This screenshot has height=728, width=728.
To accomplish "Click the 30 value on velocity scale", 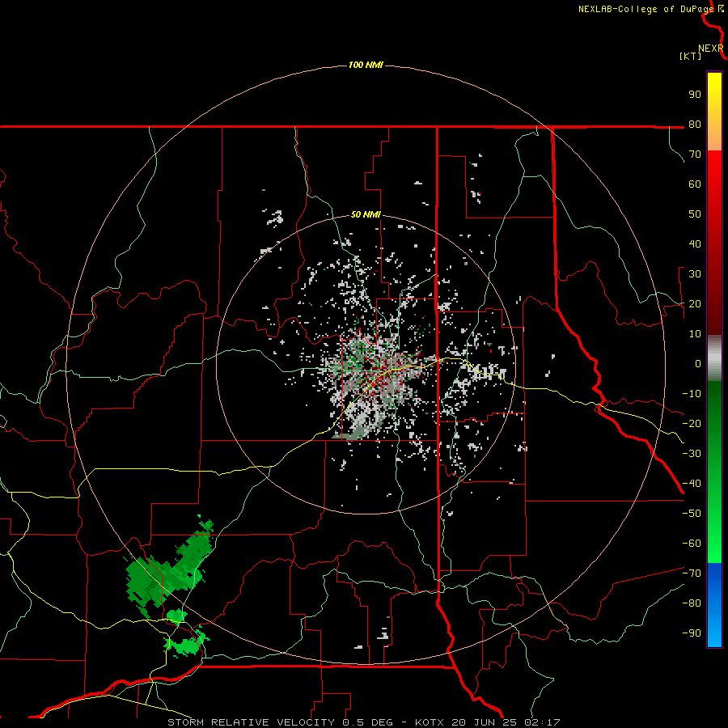I will pyautogui.click(x=695, y=274).
